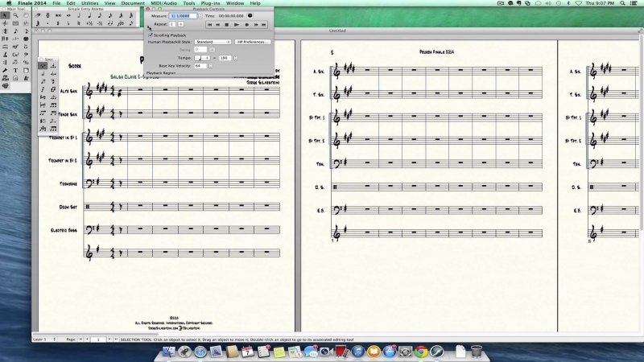Screen dimensions: 644x362
Task: Choose the quarter note in Simple Entry Palette
Action: [89, 15]
